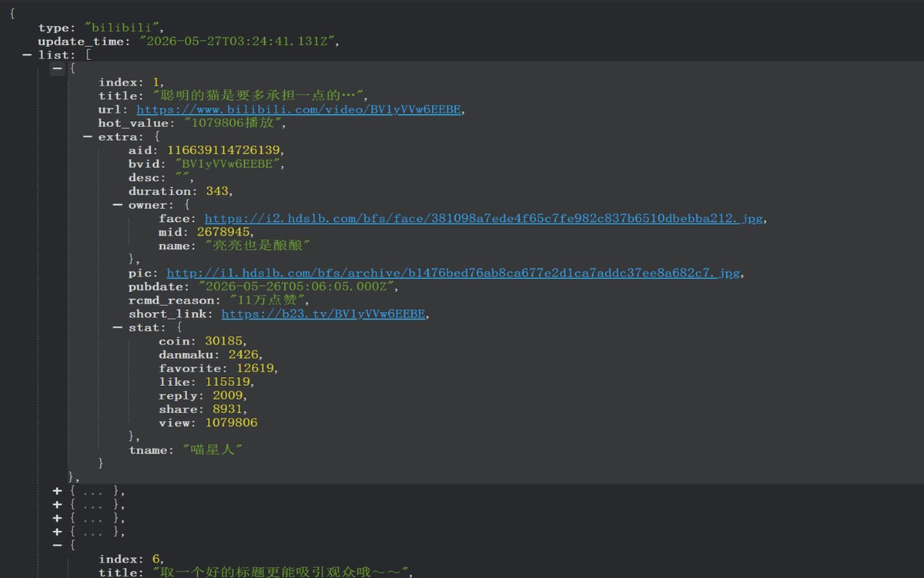The width and height of the screenshot is (924, 578).
Task: Collapse the list item containing index 6
Action: click(57, 546)
